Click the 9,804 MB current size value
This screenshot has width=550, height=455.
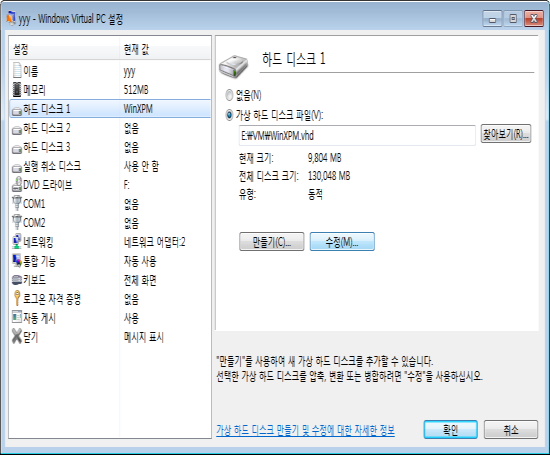click(325, 158)
